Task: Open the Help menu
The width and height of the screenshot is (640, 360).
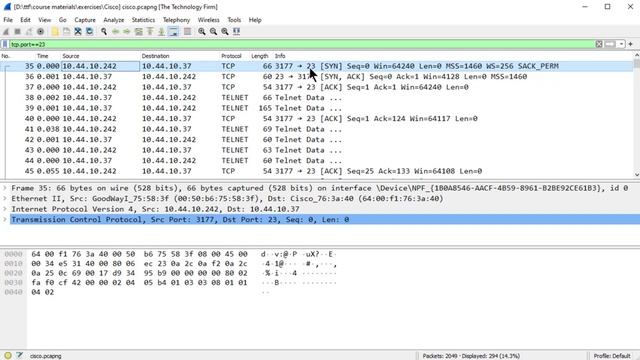Action: pyautogui.click(x=255, y=20)
